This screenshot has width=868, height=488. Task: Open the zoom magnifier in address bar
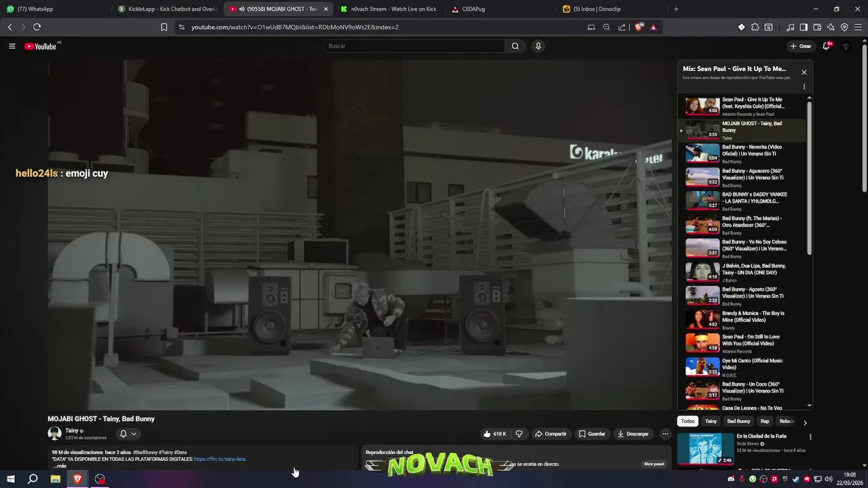pos(606,27)
